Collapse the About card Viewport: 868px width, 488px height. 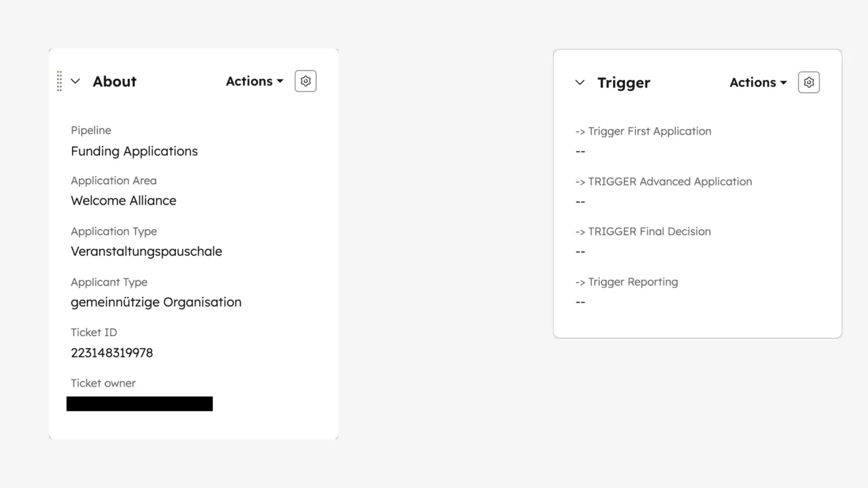pos(76,81)
